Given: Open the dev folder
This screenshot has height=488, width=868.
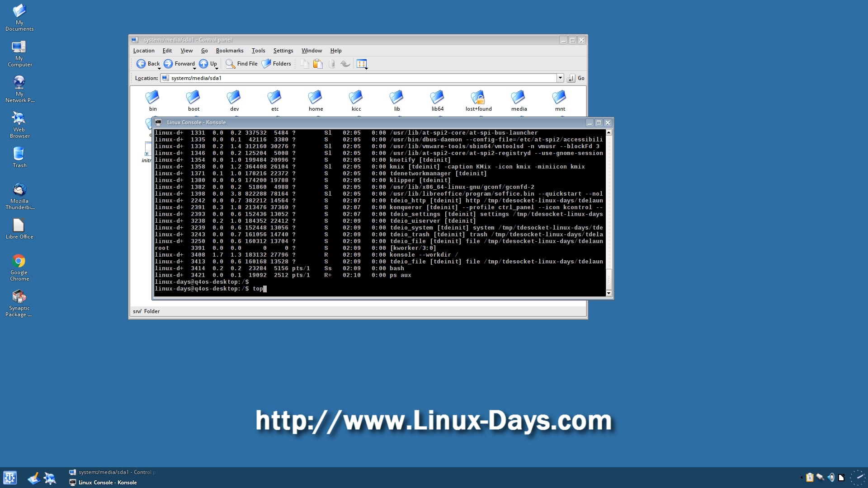Looking at the screenshot, I should coord(234,101).
